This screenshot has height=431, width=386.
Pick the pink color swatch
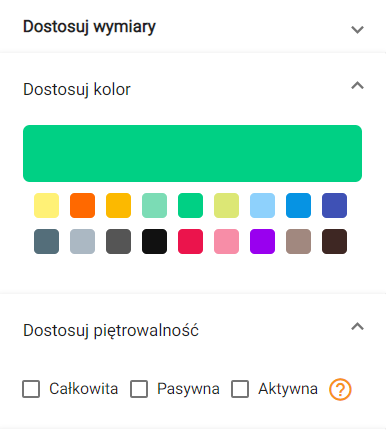(x=226, y=241)
